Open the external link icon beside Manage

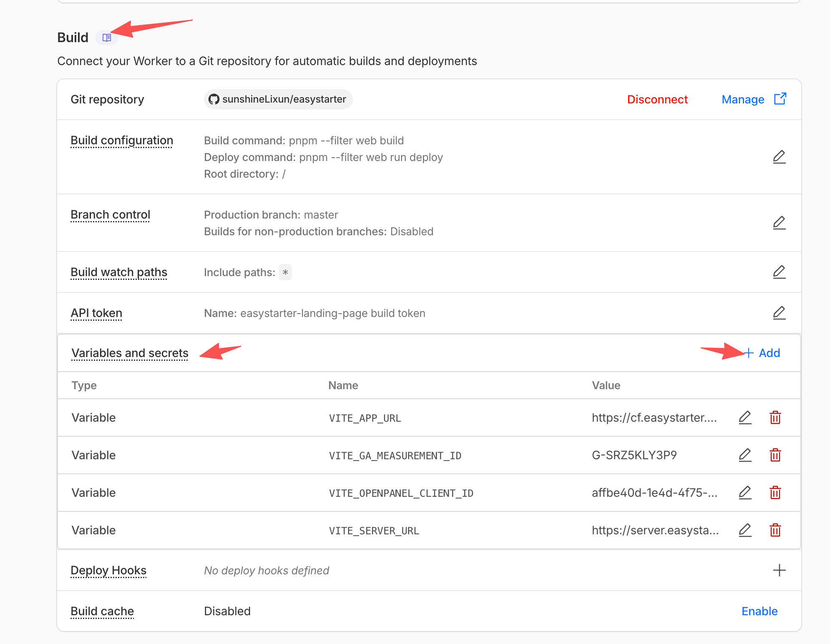tap(780, 99)
